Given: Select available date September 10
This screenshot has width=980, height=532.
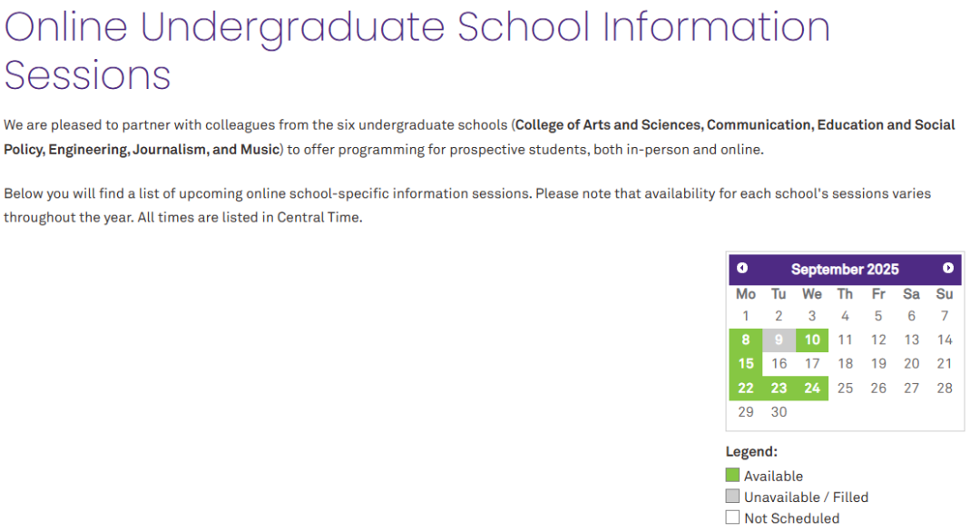Looking at the screenshot, I should click(812, 340).
